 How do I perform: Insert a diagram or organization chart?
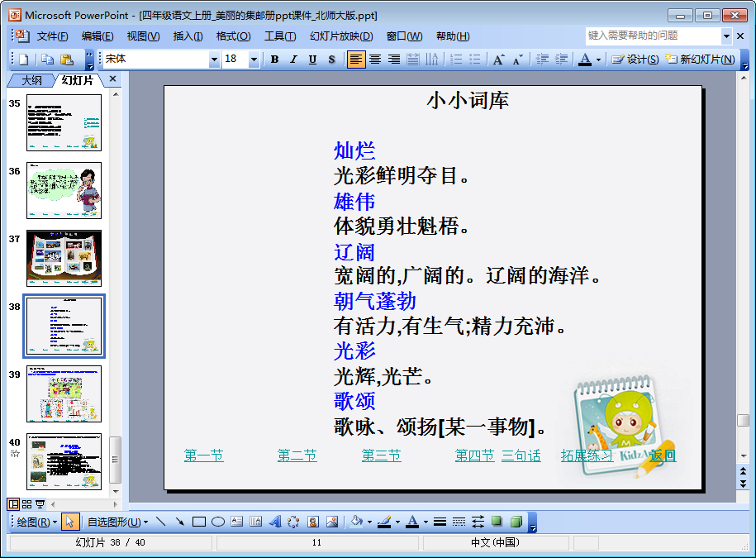click(293, 522)
